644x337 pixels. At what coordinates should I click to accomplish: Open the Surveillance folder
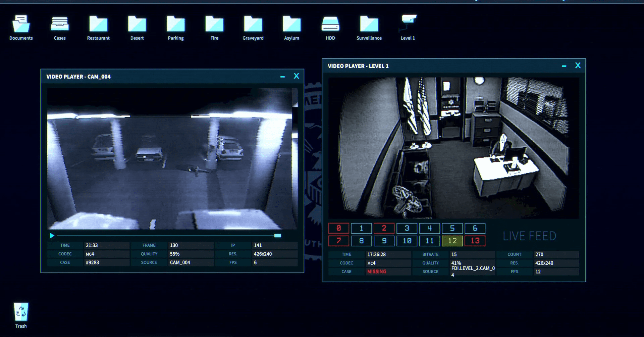369,24
